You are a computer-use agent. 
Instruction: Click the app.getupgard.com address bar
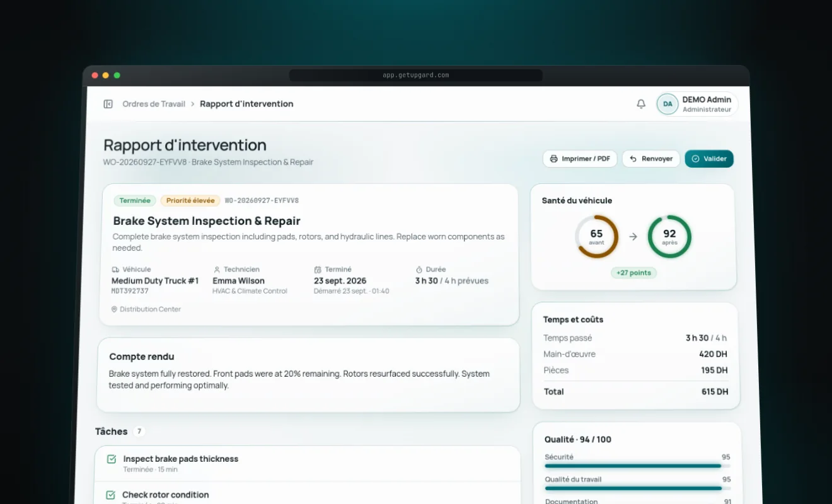(x=416, y=75)
